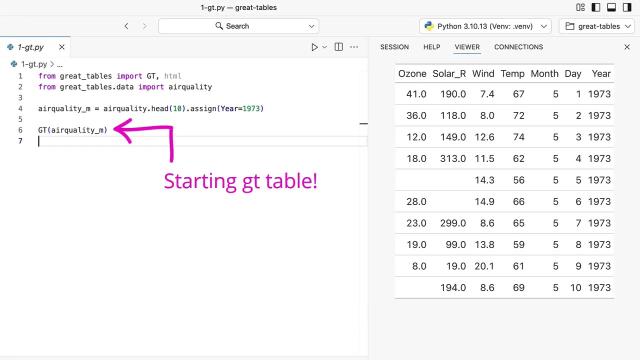Click the breadcrumb ellipsis segment

[x=60, y=64]
